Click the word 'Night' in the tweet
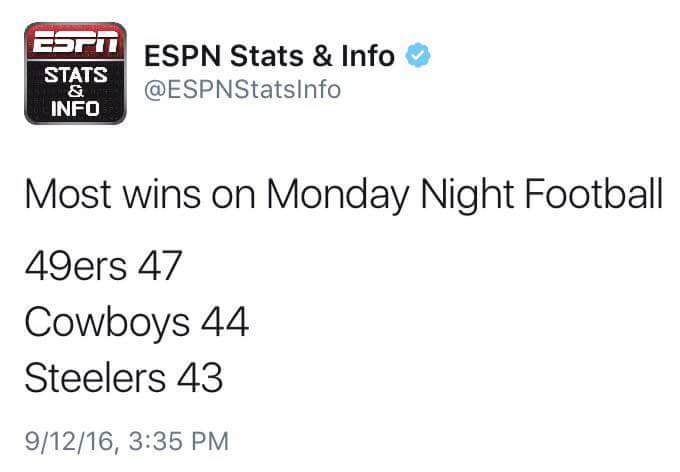Viewport: 680px width, 472px height. click(467, 195)
